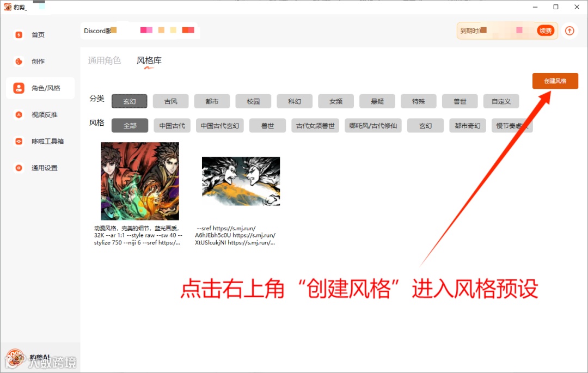Select the 自定义 category filter
The height and width of the screenshot is (373, 588).
pyautogui.click(x=501, y=101)
